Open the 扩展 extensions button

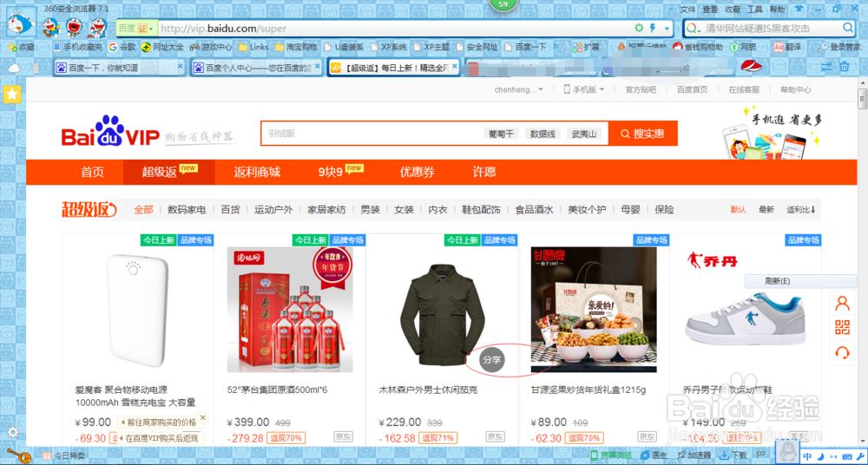[587, 48]
